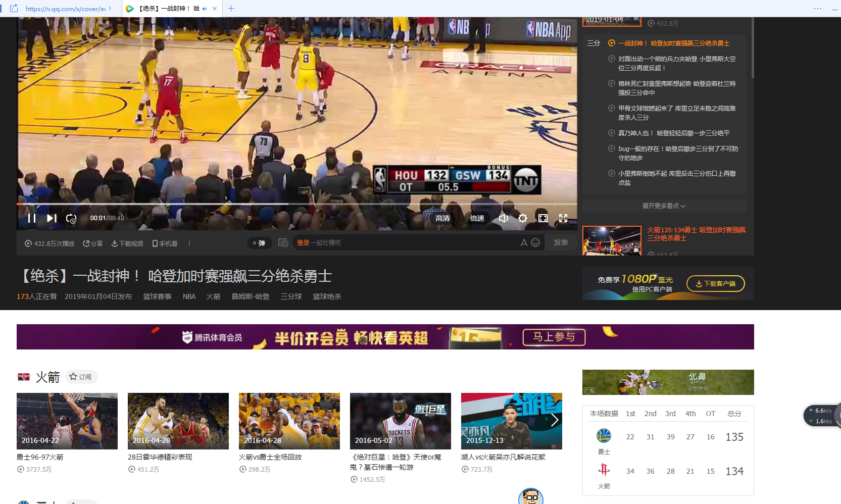Click 马上参与 on the membership banner
Image resolution: width=841 pixels, height=504 pixels.
point(554,337)
